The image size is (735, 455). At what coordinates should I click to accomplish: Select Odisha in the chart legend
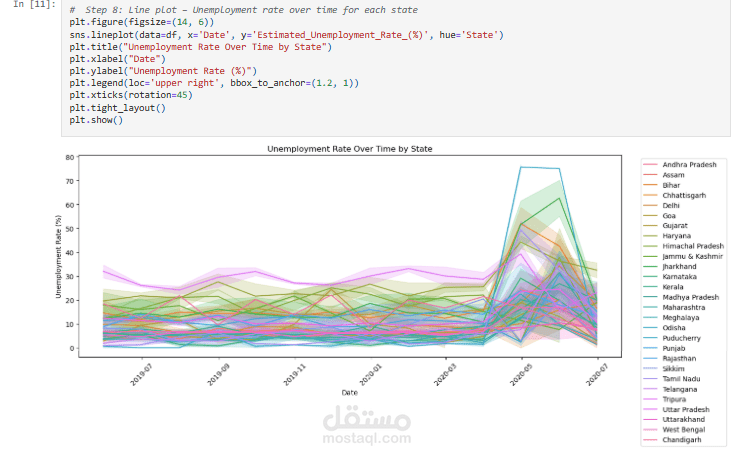(x=674, y=328)
